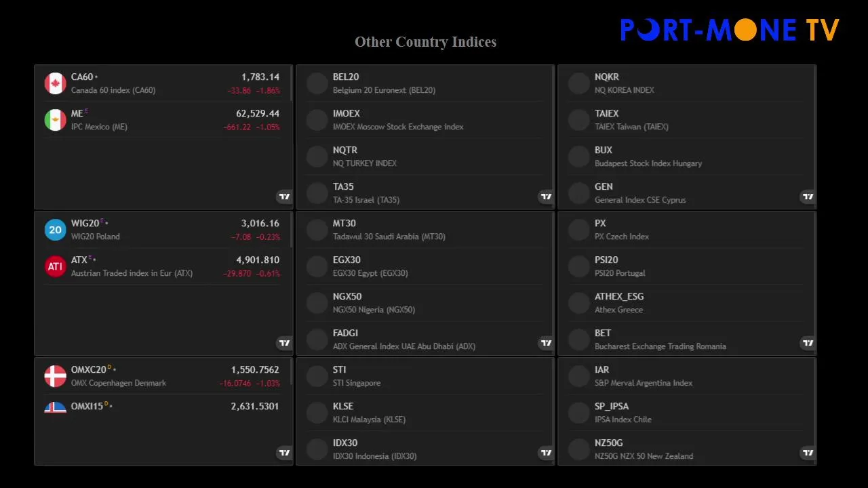This screenshot has height=488, width=868.
Task: Click the Mexico flag icon beside ME
Action: pyautogui.click(x=55, y=120)
